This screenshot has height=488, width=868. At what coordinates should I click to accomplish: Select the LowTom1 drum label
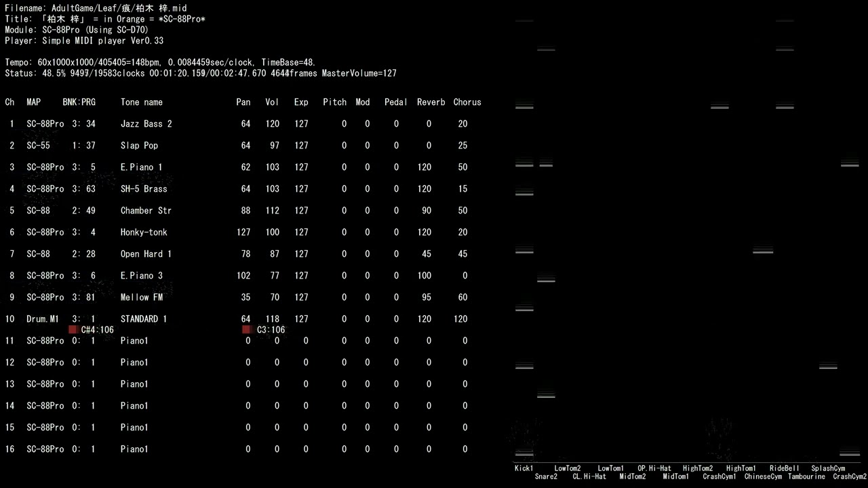(611, 468)
